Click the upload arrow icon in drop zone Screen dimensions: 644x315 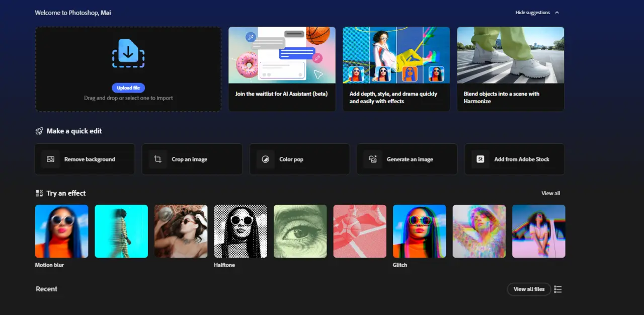pos(128,53)
